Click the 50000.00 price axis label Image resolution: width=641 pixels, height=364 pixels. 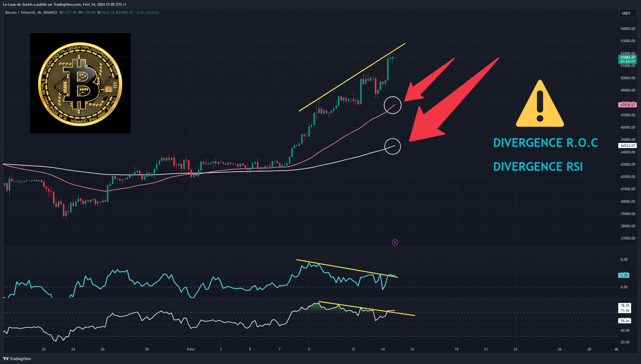628,78
